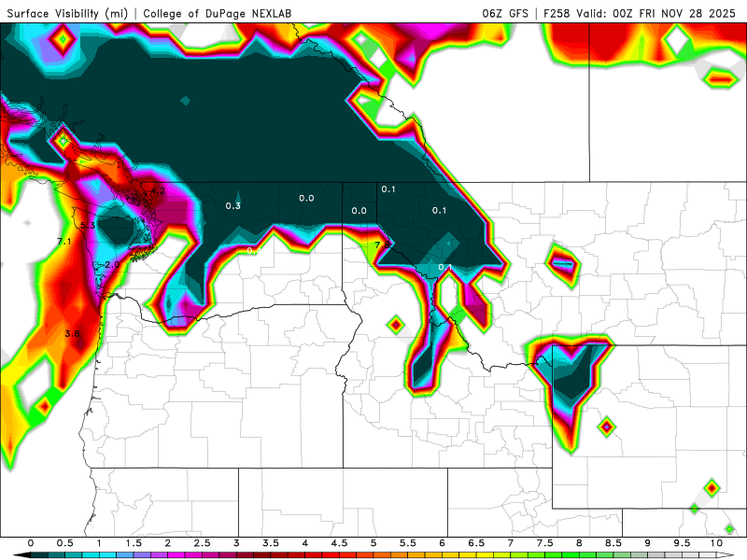
Task: Click the color scale label "4.5"
Action: pos(339,543)
